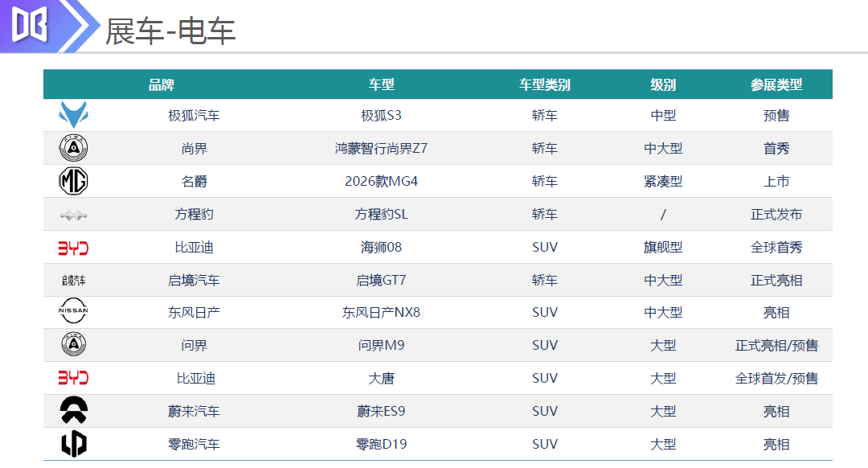868x468 pixels.
Task: Click the slash level cell in 方程豹 row
Action: tap(663, 215)
